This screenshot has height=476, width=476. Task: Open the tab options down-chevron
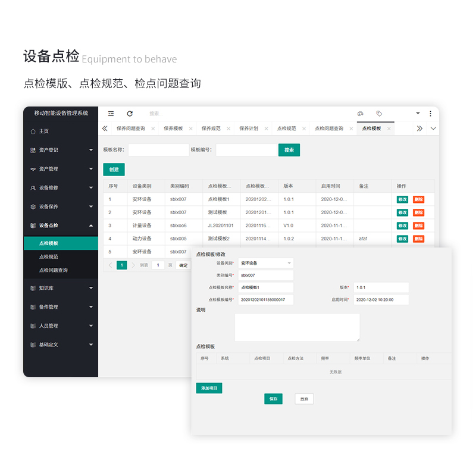tap(433, 129)
